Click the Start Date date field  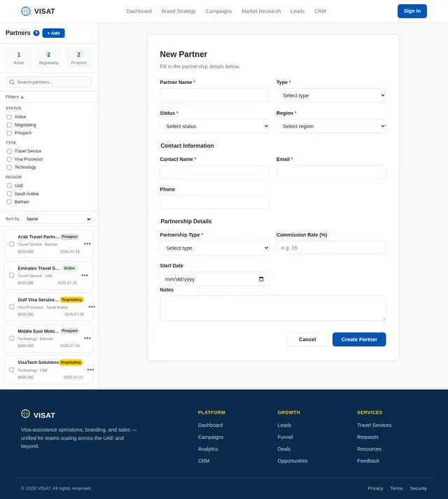pyautogui.click(x=214, y=279)
